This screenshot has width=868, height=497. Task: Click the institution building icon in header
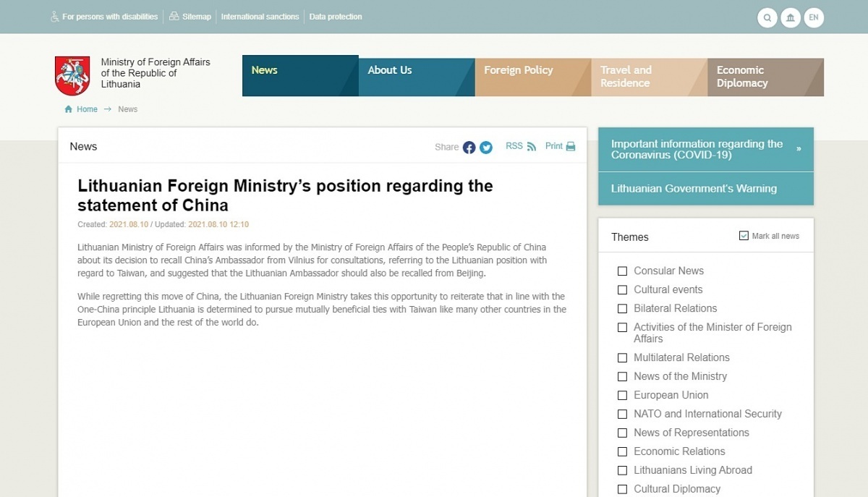click(x=791, y=17)
